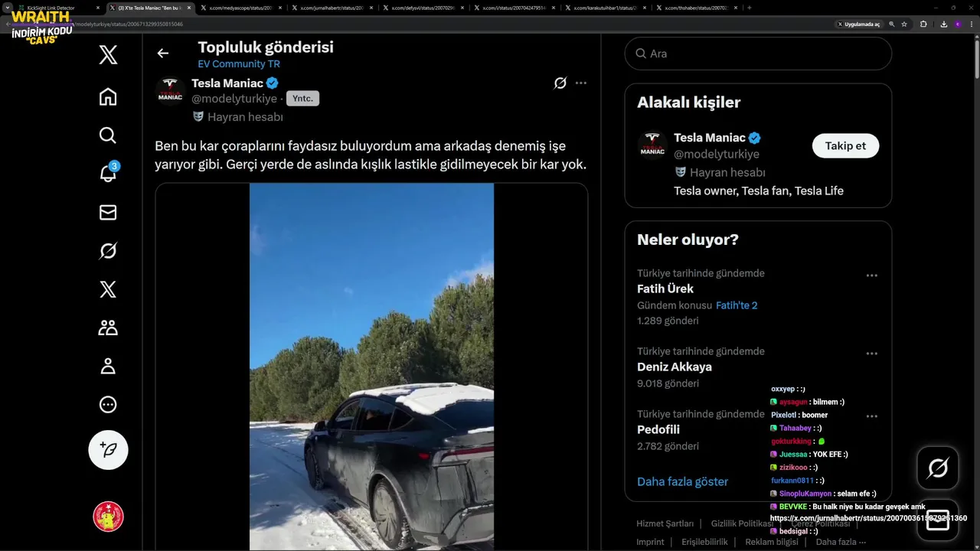Open More circle-dots icon in sidebar

(108, 404)
